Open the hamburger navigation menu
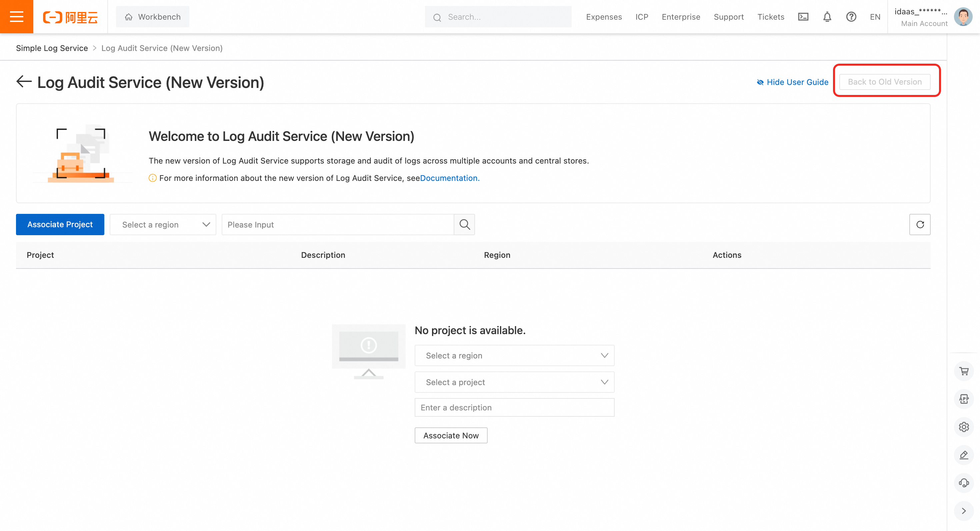The image size is (980, 531). 16,17
